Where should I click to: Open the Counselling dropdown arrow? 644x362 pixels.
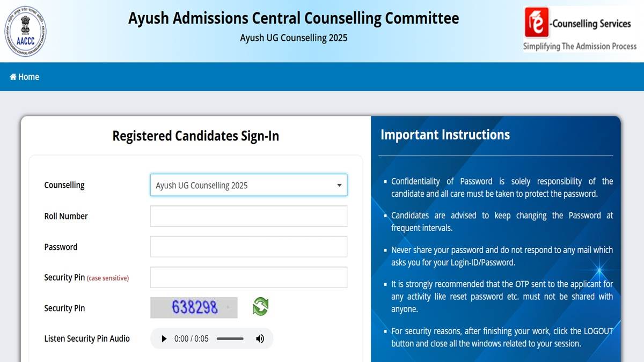(339, 186)
